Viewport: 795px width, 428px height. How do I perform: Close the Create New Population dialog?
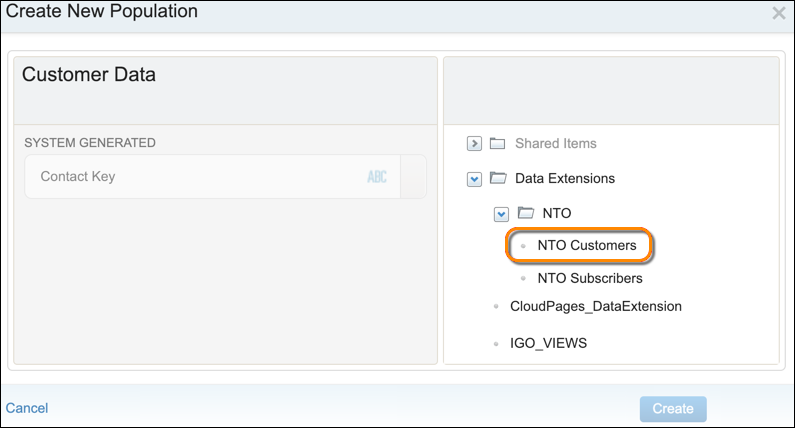pyautogui.click(x=779, y=13)
